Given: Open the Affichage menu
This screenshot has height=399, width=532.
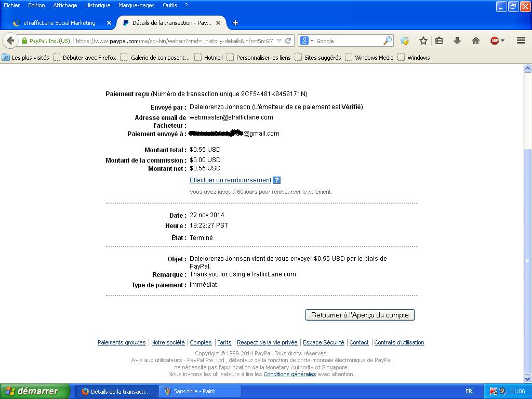Looking at the screenshot, I should pos(65,5).
